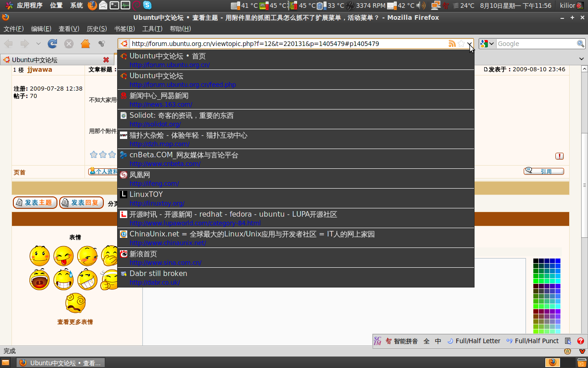
Task: Click the grey Stop loading icon
Action: (x=69, y=44)
